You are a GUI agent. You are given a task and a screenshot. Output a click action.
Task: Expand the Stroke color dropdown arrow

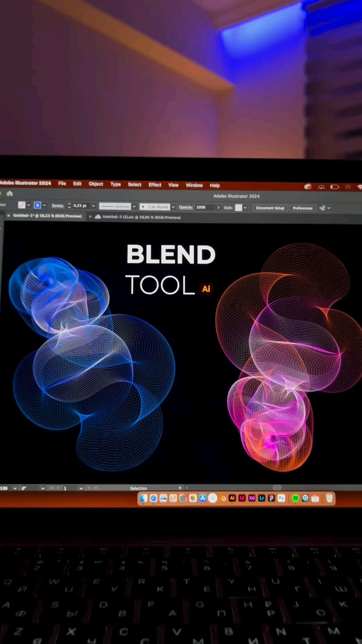(44, 205)
